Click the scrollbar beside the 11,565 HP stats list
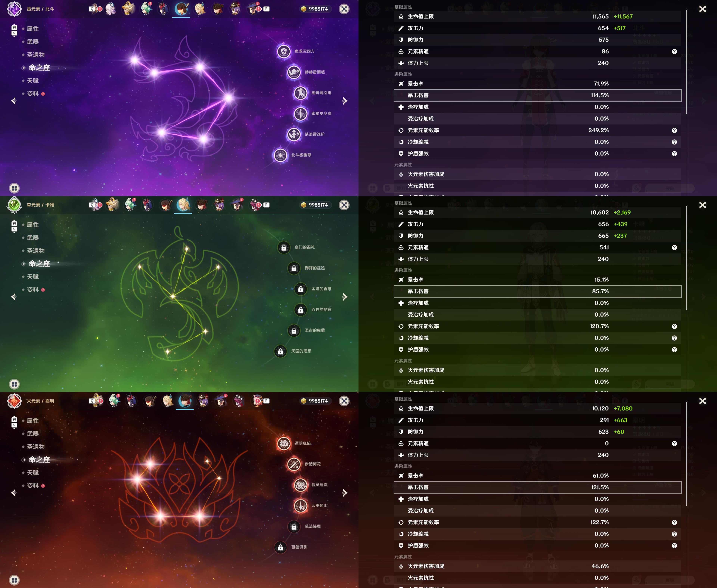717x588 pixels. point(687,62)
